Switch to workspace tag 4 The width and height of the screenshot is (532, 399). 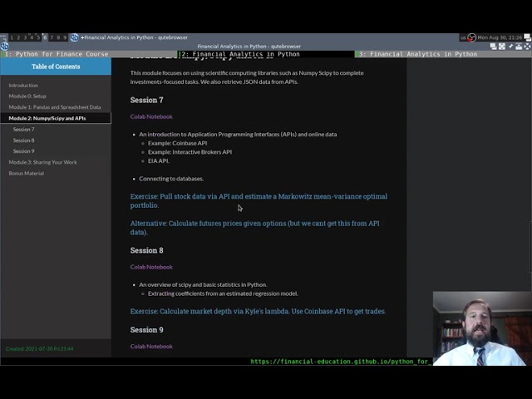point(32,37)
